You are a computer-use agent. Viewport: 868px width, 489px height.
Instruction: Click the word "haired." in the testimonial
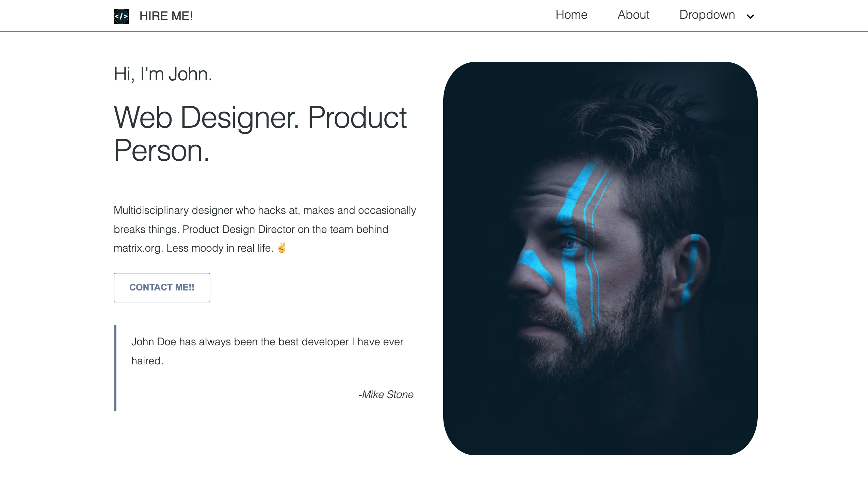click(x=147, y=361)
